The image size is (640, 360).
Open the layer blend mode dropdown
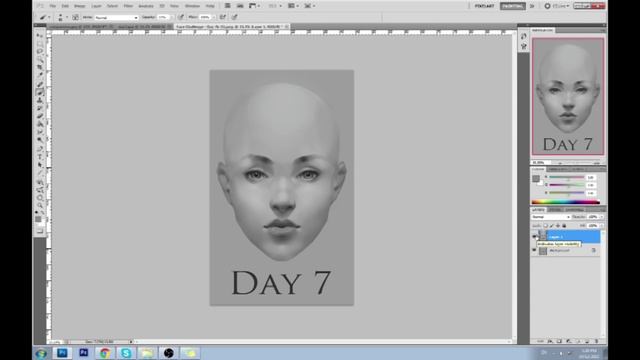click(x=551, y=217)
